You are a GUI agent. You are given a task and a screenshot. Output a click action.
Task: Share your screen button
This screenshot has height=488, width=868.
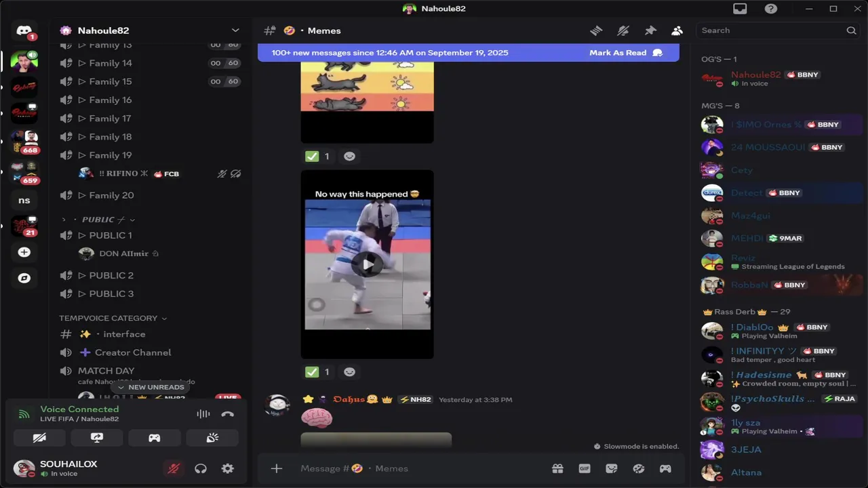(97, 438)
